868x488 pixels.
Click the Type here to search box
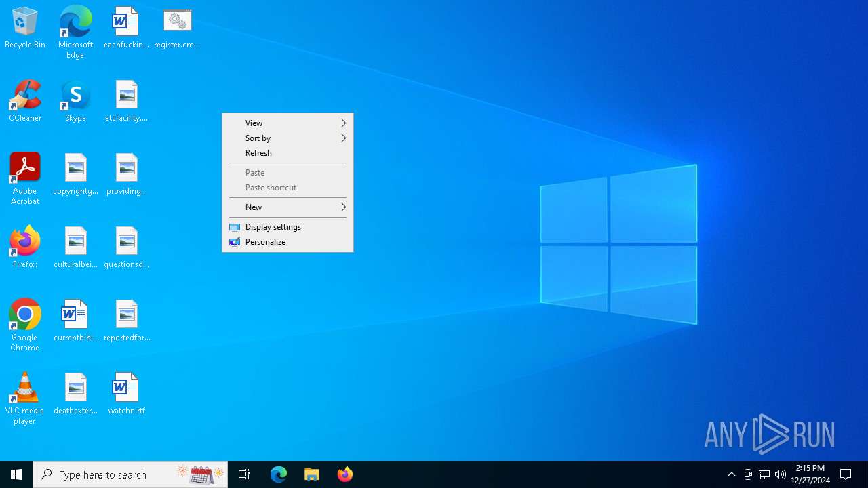tap(130, 474)
